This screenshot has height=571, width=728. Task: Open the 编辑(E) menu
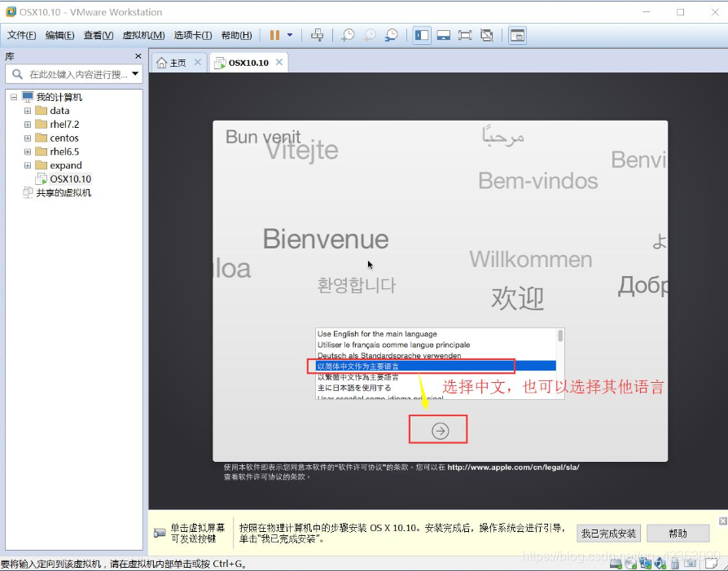[x=60, y=35]
